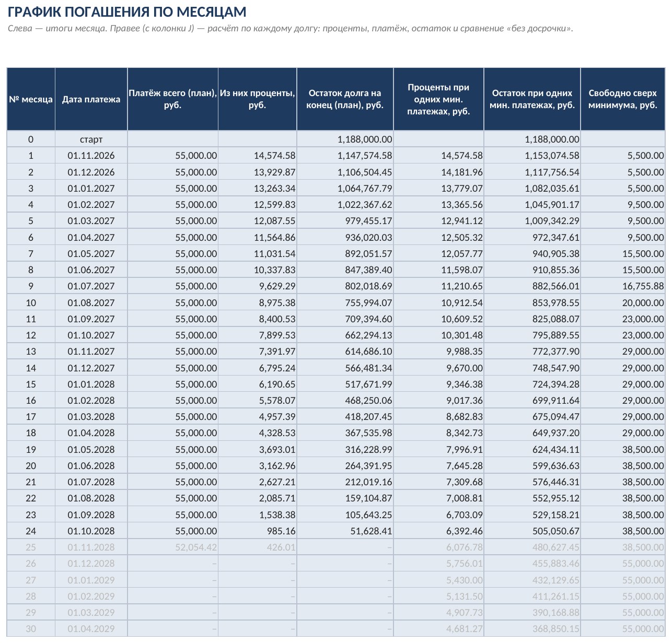Select the last payment "52,054.42"
672x643 pixels.
click(173, 547)
